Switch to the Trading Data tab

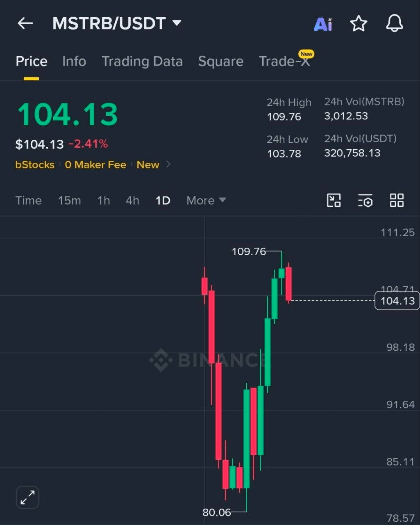142,61
